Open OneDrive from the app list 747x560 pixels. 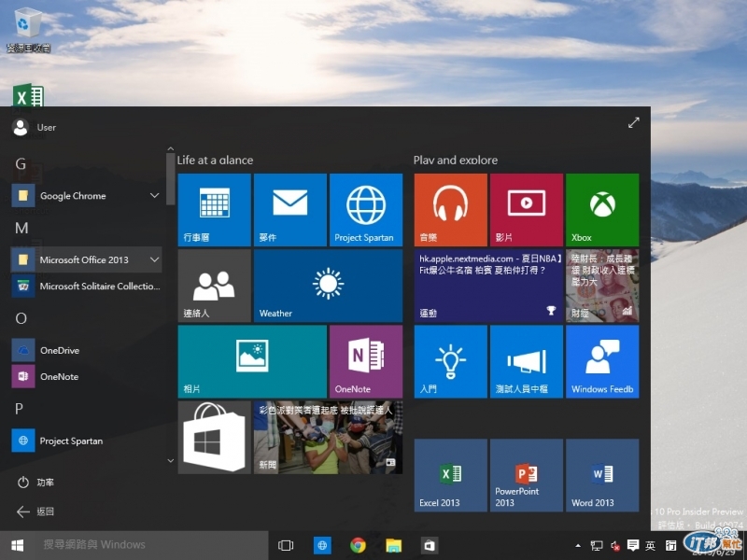[86, 350]
